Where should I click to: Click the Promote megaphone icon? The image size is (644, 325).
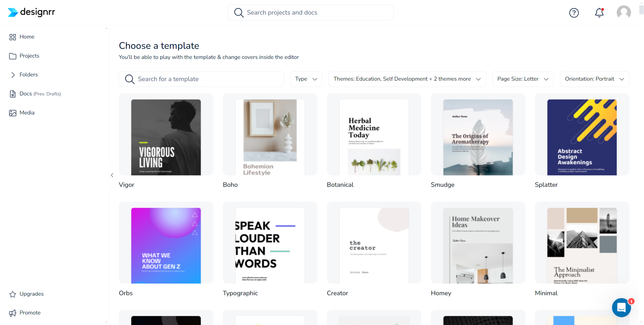(13, 313)
